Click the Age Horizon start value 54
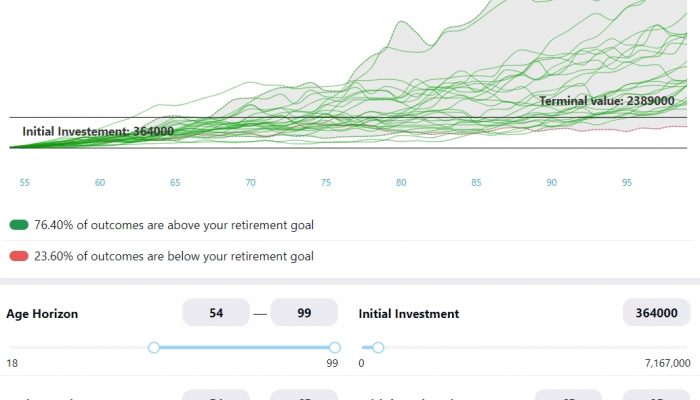Image resolution: width=700 pixels, height=400 pixels. coord(215,313)
